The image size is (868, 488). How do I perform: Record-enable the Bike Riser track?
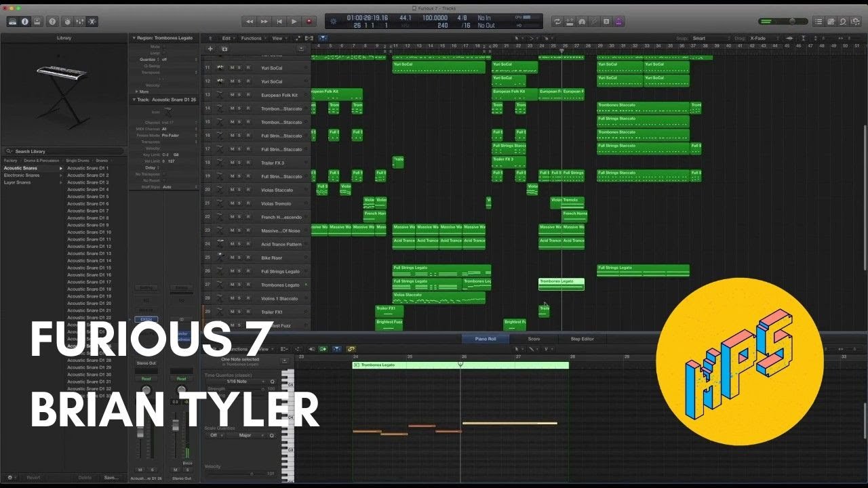(248, 258)
